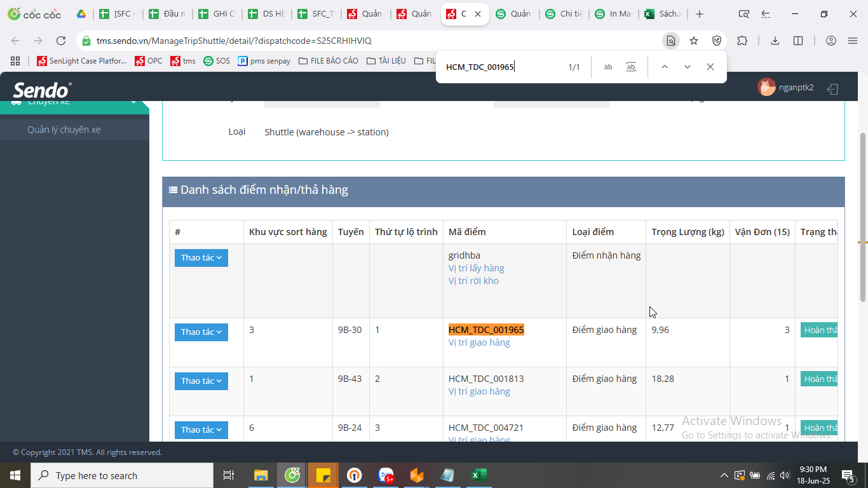The image size is (868, 488).
Task: Toggle match case 'ab' option in find bar
Action: 608,67
